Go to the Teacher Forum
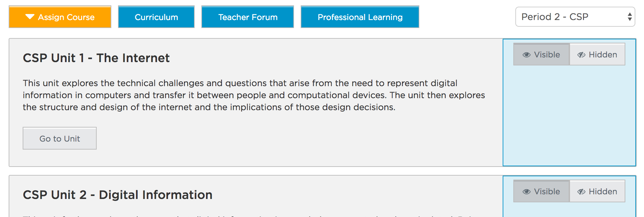The image size is (644, 217). tap(248, 17)
